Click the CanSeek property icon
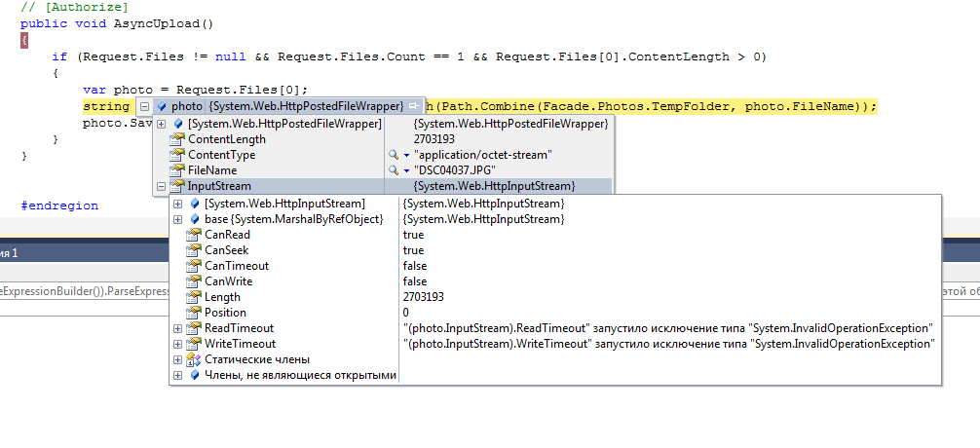This screenshot has width=980, height=448. point(195,250)
